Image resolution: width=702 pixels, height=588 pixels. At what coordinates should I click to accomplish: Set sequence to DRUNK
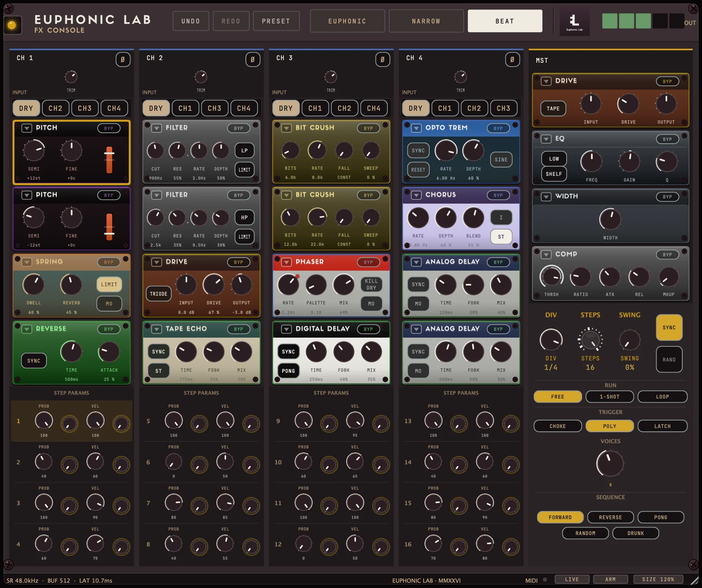tap(635, 533)
